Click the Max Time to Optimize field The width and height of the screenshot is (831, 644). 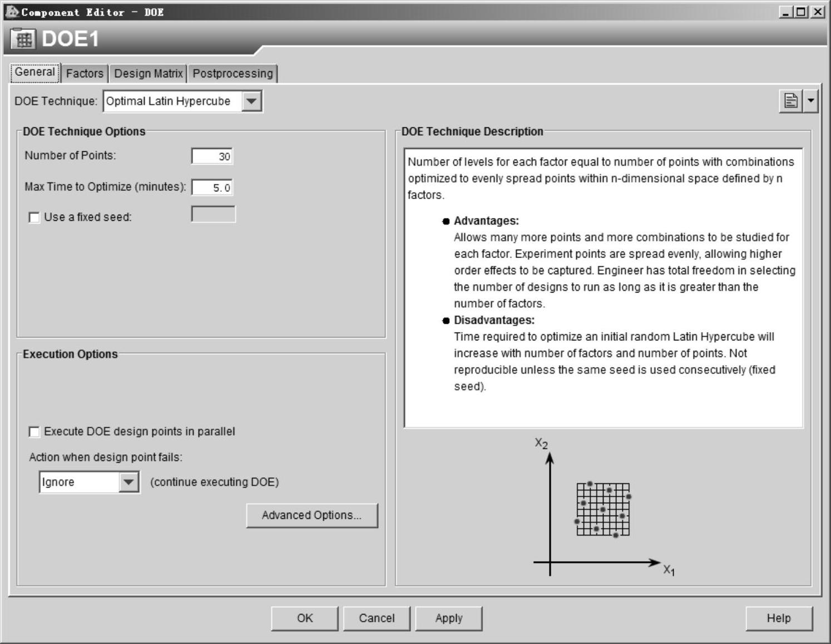[212, 187]
